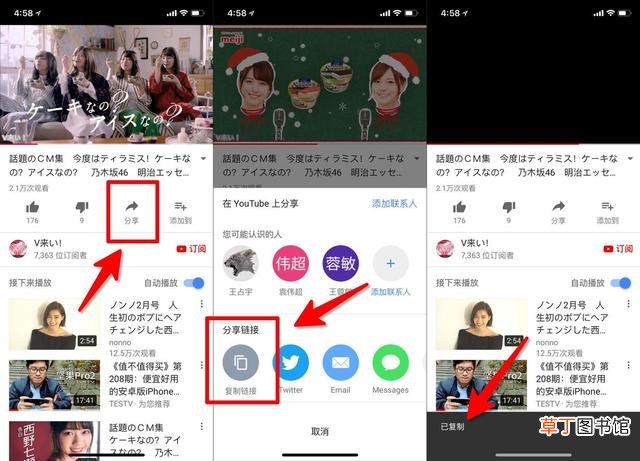Tap the dislike thumbs-down icon in left screen

(x=82, y=207)
